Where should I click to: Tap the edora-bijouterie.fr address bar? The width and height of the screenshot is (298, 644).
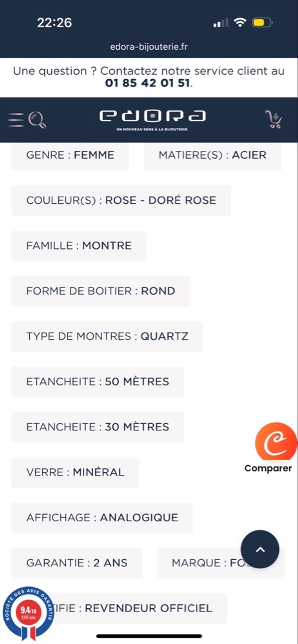pyautogui.click(x=149, y=47)
